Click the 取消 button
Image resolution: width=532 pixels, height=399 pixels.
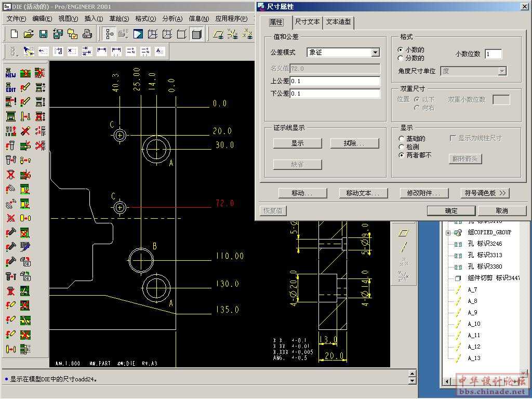[502, 211]
